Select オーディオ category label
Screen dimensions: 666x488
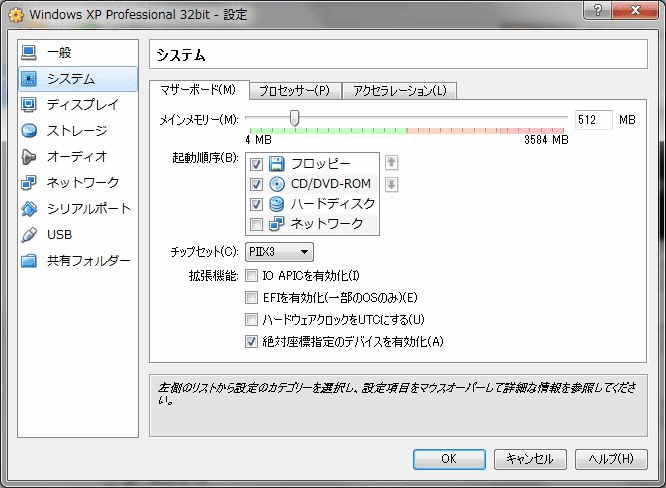click(77, 157)
